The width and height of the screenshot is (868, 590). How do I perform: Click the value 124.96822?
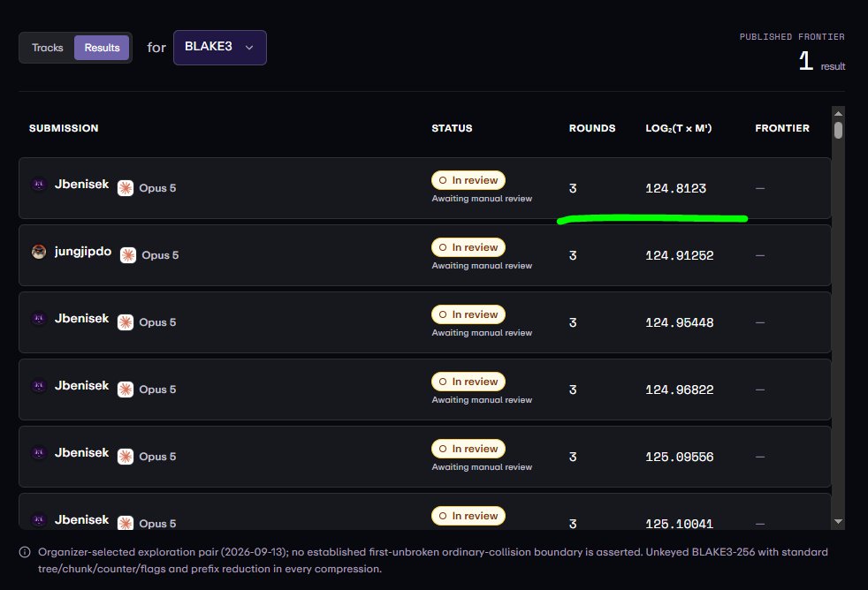679,390
